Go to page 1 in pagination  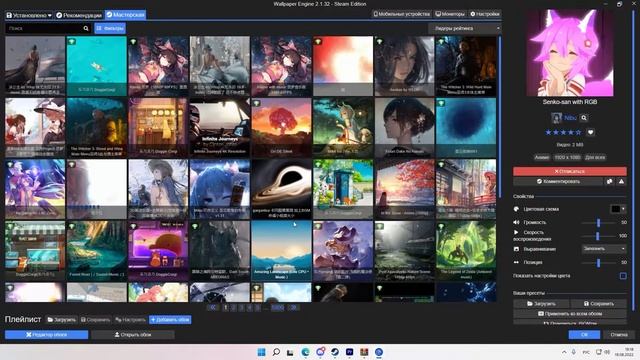coord(225,307)
